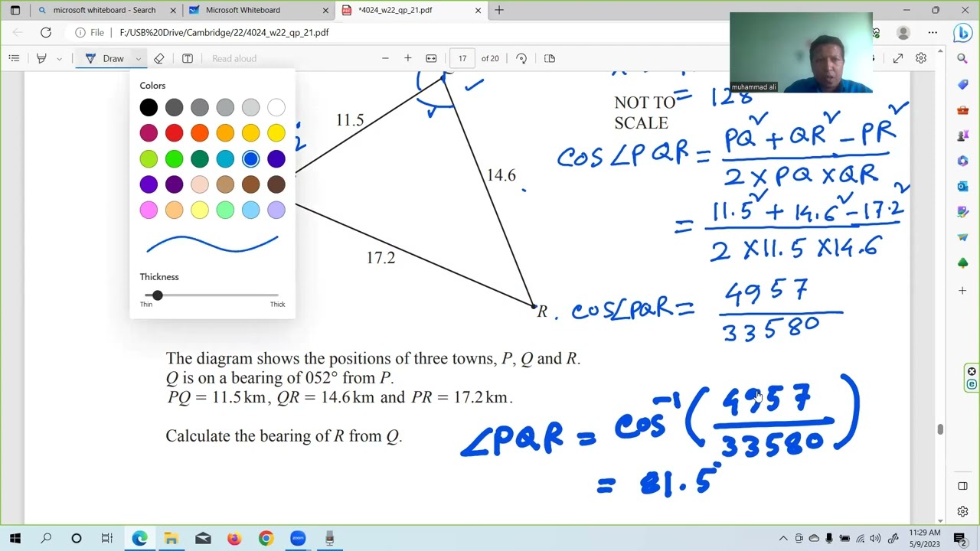Pick the bright green color swatch
The width and height of the screenshot is (980, 551).
174,159
